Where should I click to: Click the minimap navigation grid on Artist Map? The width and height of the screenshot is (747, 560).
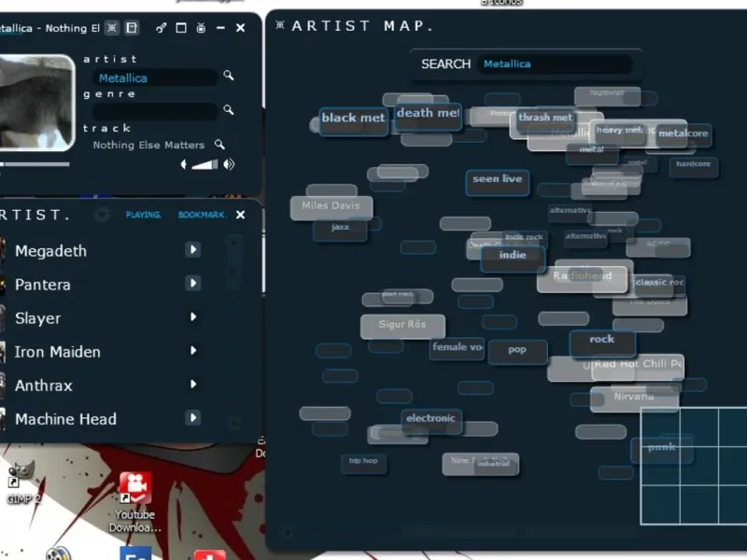[694, 466]
